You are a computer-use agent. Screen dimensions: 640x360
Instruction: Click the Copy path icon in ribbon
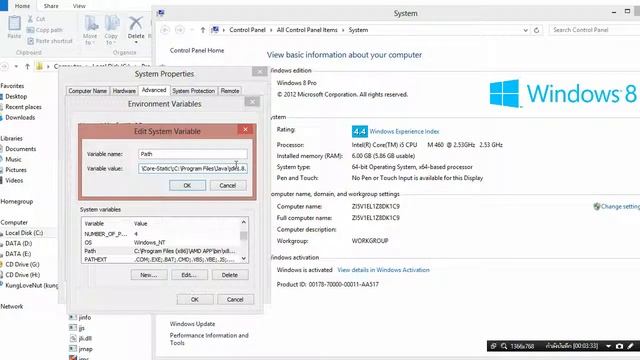[x=30, y=30]
